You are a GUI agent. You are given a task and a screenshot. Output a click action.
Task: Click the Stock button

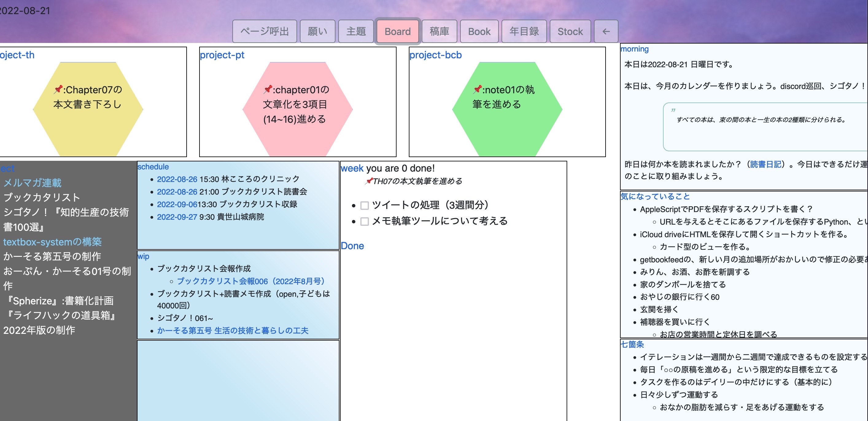pos(570,31)
